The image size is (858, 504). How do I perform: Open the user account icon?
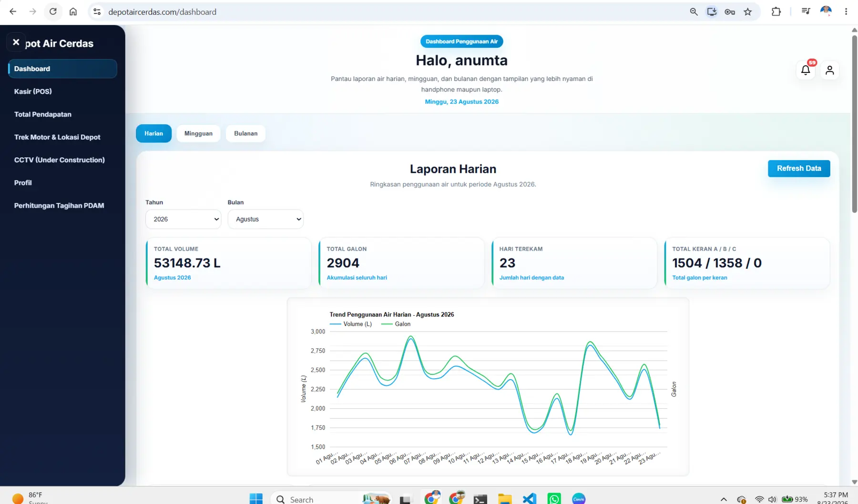[x=830, y=71]
